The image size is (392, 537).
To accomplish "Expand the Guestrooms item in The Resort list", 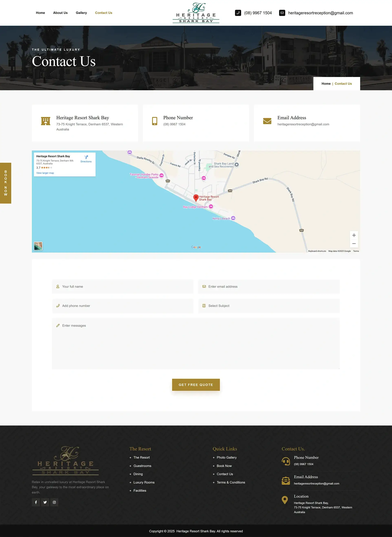I will point(142,466).
